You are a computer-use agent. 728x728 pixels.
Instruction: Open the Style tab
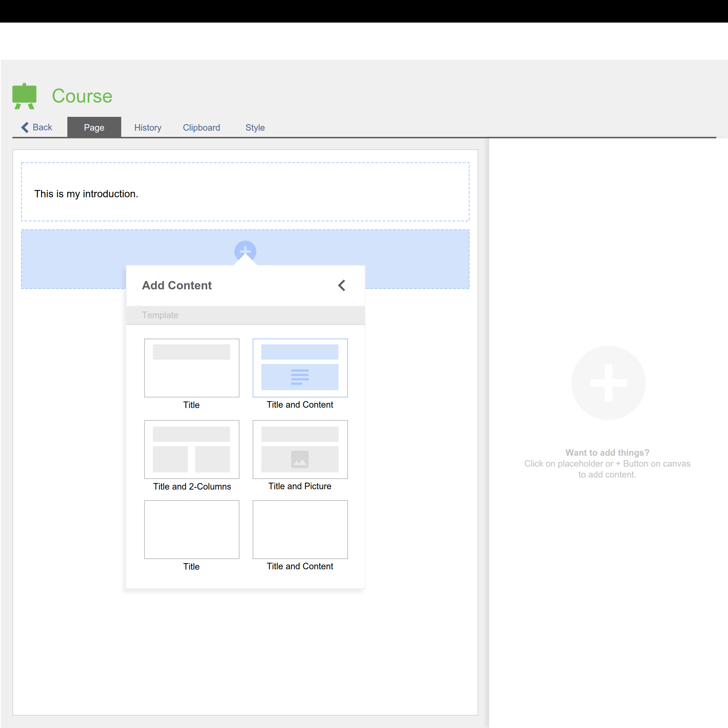(255, 127)
